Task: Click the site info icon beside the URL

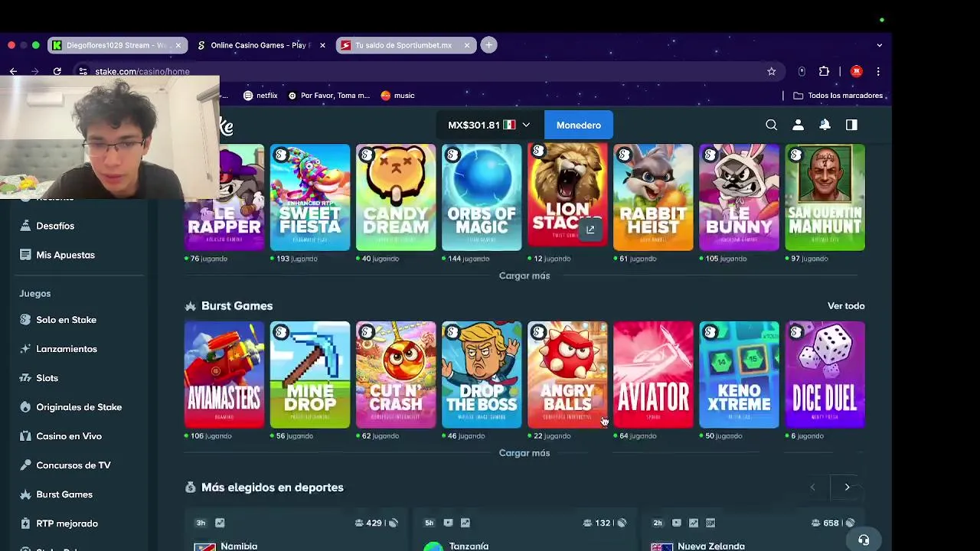Action: (x=83, y=71)
